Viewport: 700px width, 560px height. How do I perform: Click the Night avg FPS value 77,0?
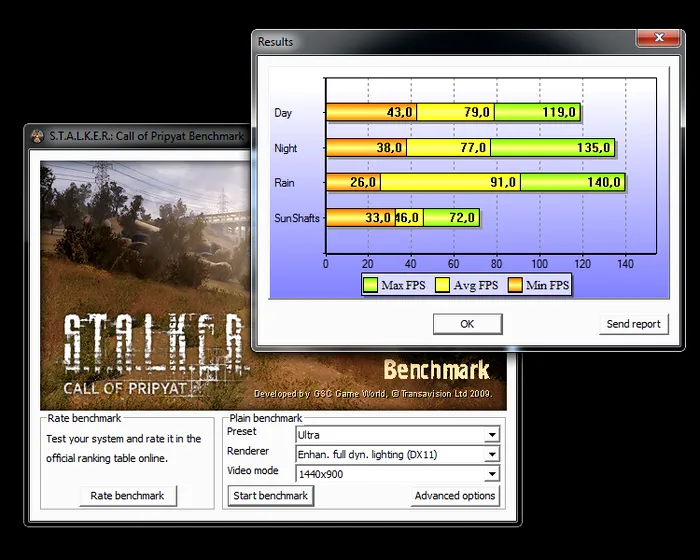tap(473, 147)
